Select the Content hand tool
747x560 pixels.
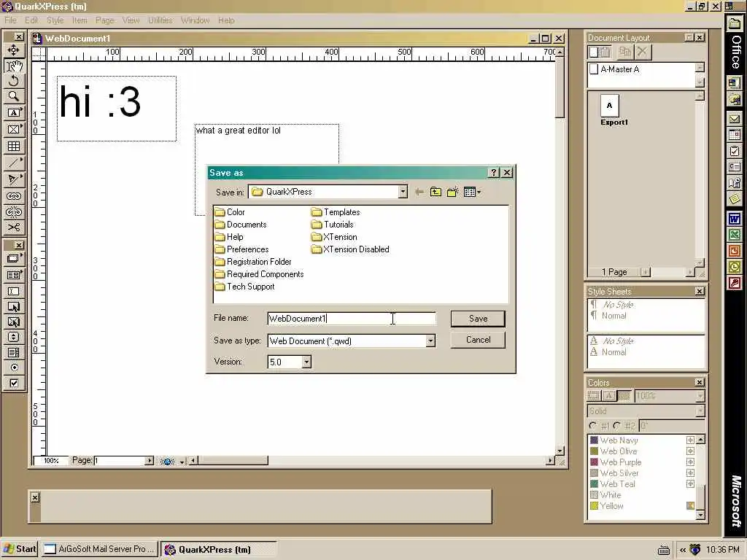pyautogui.click(x=13, y=66)
